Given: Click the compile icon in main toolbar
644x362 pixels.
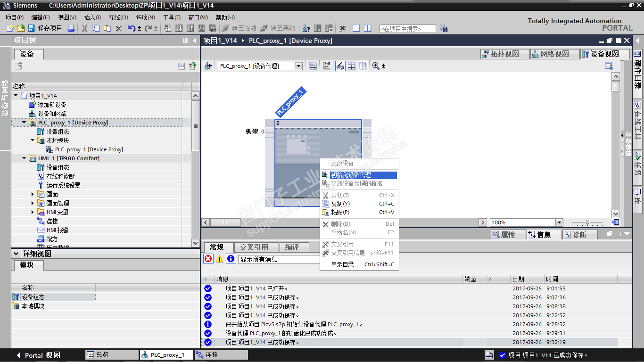Looking at the screenshot, I should click(x=167, y=28).
